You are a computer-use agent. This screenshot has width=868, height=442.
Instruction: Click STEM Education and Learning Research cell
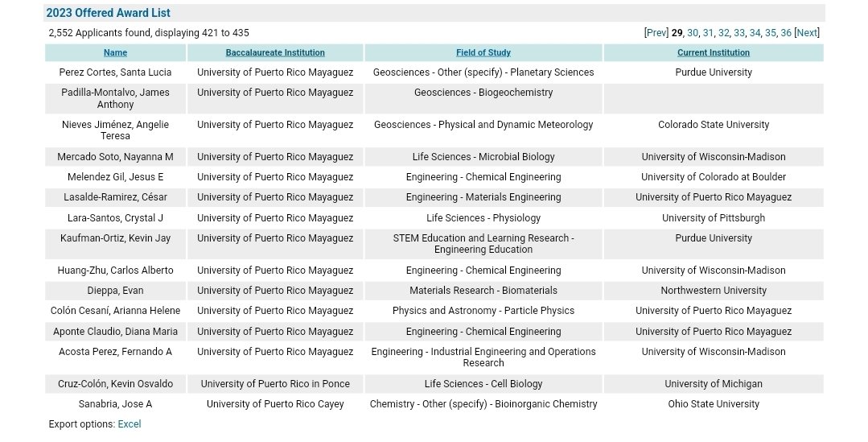[x=483, y=244]
